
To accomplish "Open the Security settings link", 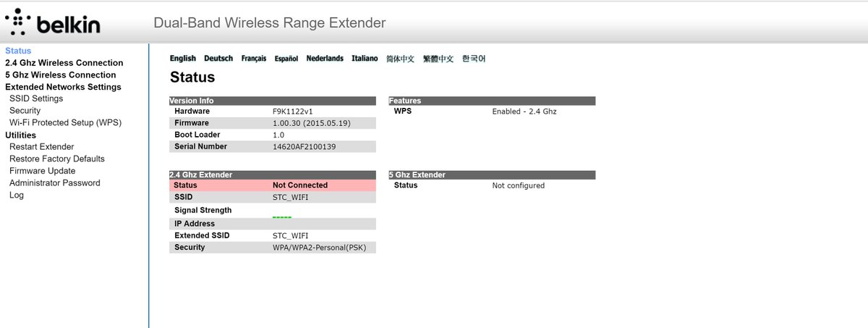I will point(25,111).
